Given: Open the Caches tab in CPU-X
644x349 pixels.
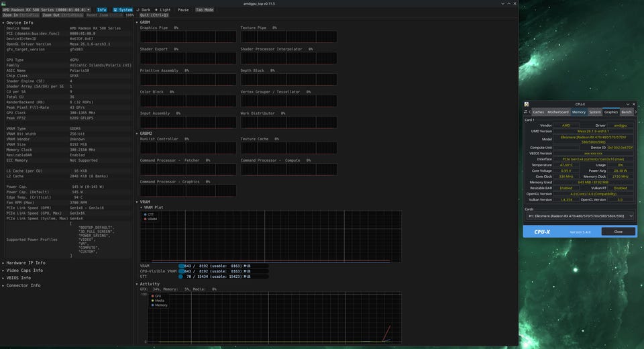Looking at the screenshot, I should click(x=539, y=112).
